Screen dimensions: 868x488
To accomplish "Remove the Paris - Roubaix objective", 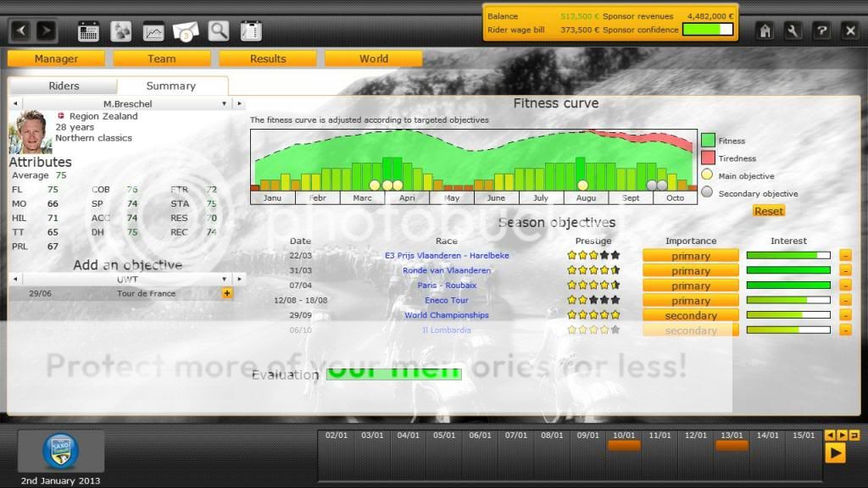I will [x=845, y=286].
